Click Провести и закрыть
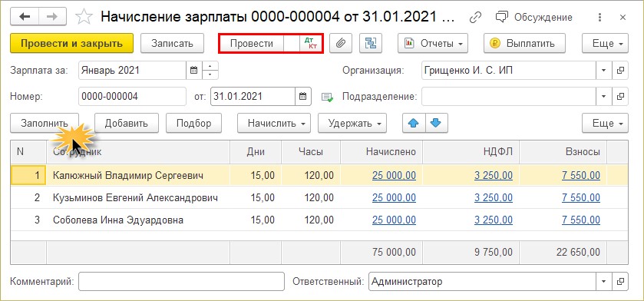Viewport: 644px width, 301px height. pyautogui.click(x=72, y=43)
